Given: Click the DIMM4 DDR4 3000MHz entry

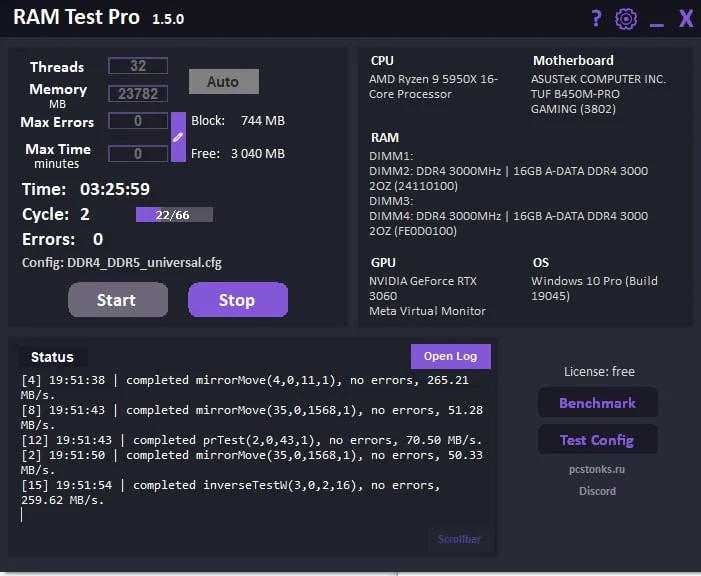Looking at the screenshot, I should point(508,223).
